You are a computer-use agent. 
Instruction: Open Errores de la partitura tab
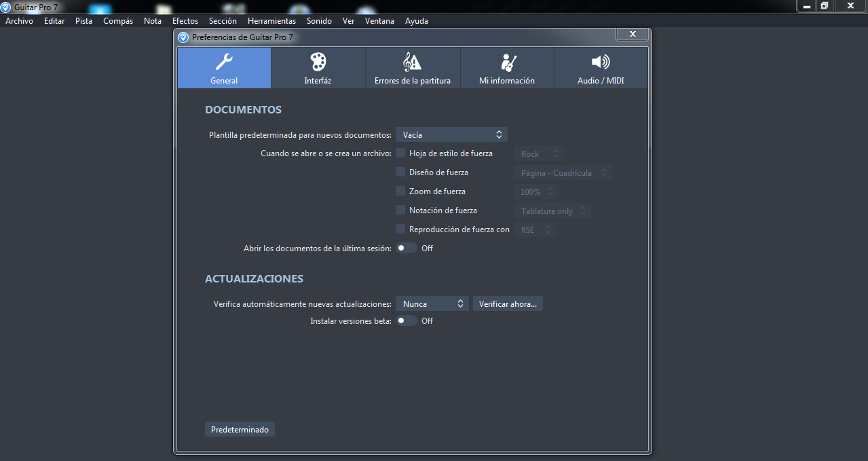413,68
